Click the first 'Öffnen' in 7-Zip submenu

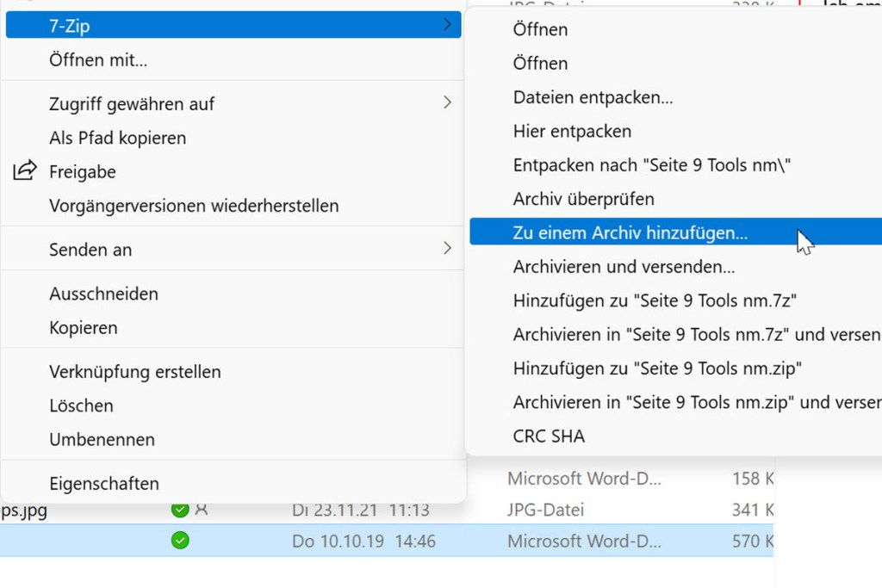[x=540, y=29]
